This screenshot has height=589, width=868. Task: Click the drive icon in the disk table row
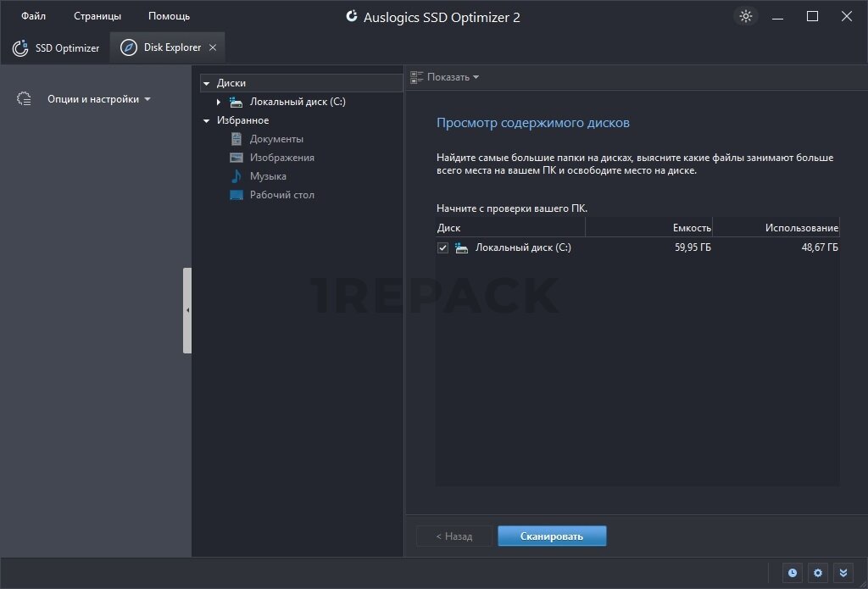(x=462, y=247)
